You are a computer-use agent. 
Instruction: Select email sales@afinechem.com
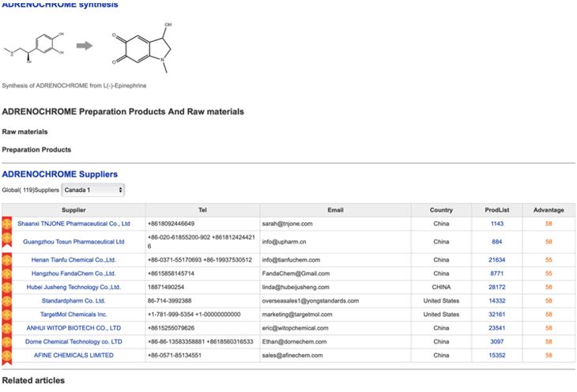[292, 355]
